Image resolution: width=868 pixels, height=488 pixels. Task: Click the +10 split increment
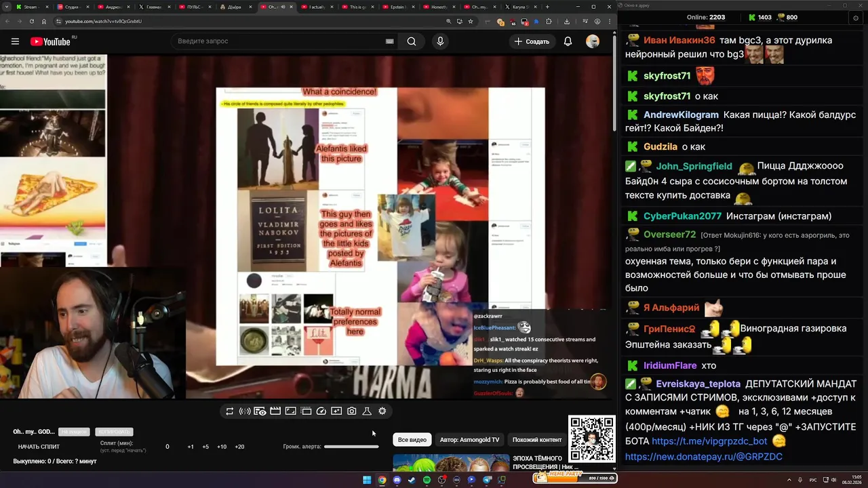point(222,447)
